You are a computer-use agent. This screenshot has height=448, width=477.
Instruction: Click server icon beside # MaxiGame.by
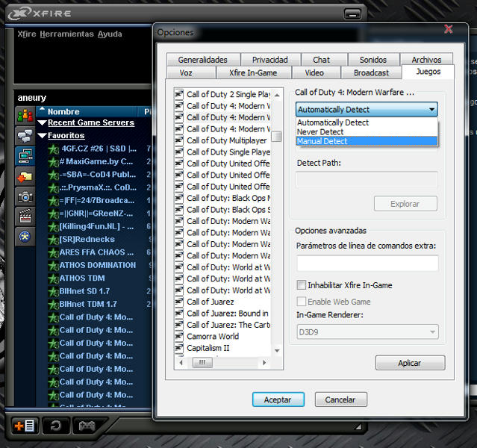coord(54,162)
